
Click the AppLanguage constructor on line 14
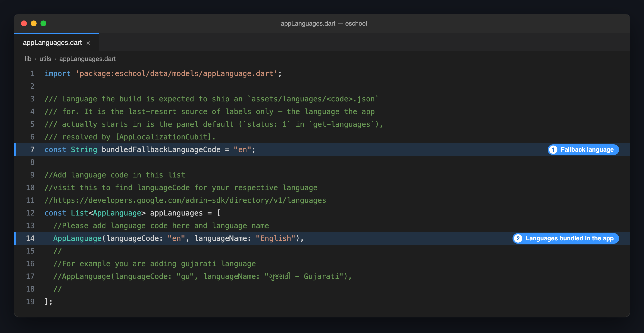point(77,238)
